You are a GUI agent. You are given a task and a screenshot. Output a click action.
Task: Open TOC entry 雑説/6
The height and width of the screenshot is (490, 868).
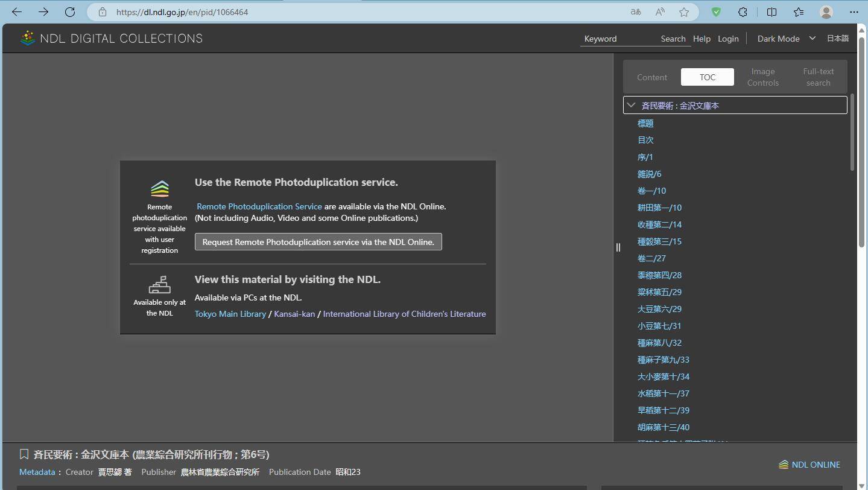tap(650, 174)
